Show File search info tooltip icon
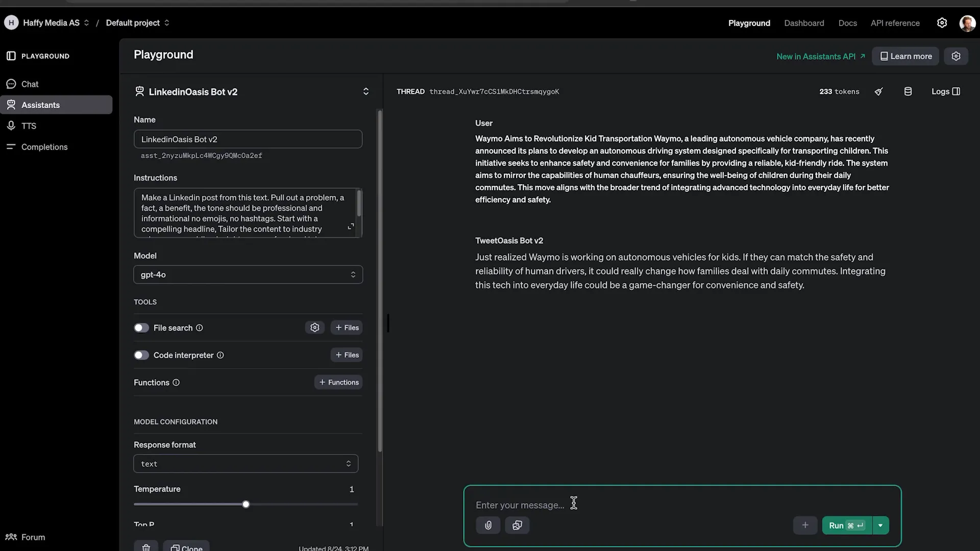Viewport: 980px width, 551px height. pyautogui.click(x=200, y=328)
